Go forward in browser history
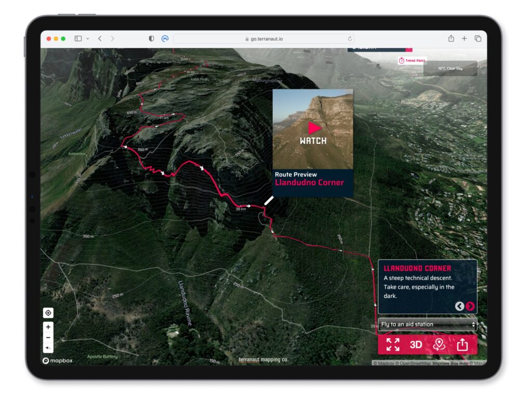 112,38
